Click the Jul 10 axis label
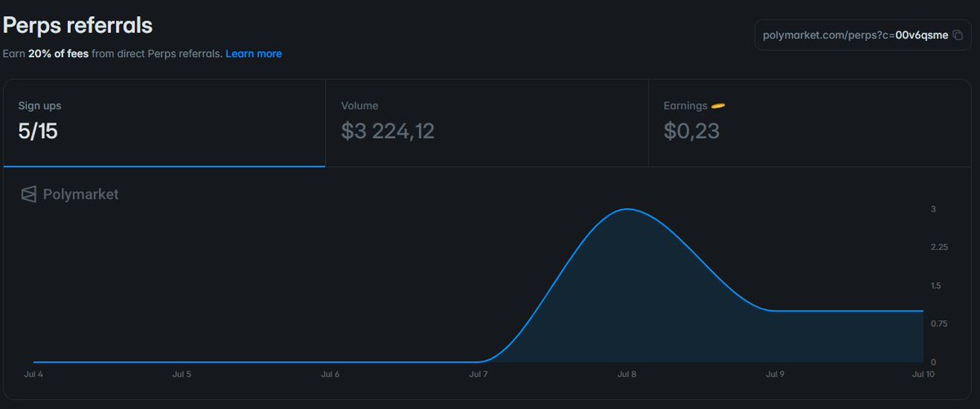 pos(923,374)
